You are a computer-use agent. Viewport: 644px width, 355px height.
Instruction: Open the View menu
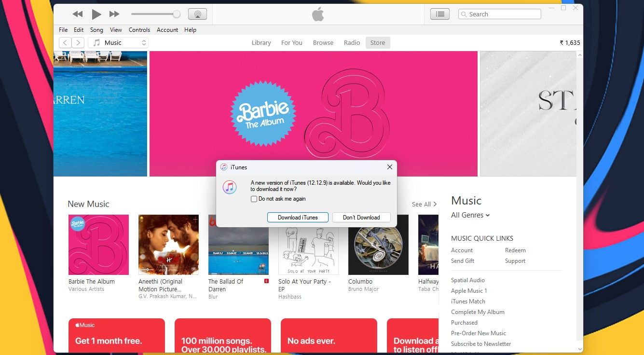116,30
